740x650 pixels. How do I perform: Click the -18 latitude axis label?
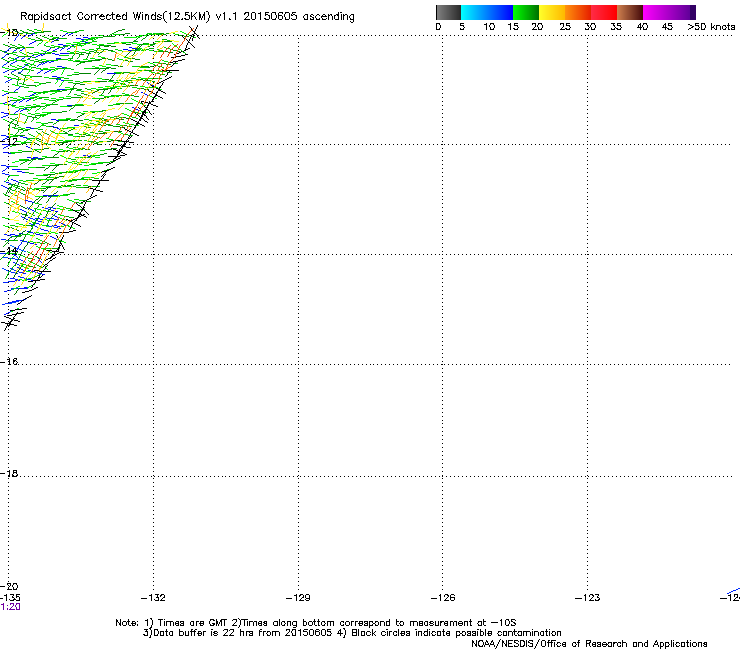[x=9, y=473]
